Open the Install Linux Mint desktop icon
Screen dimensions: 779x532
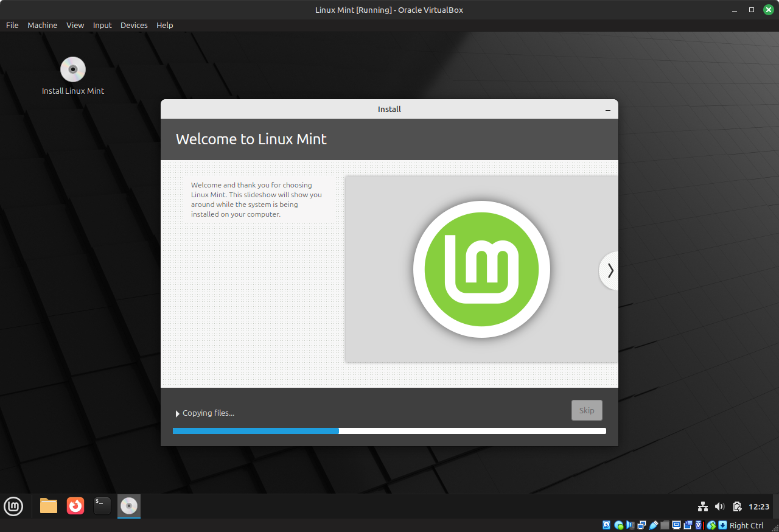pos(73,76)
